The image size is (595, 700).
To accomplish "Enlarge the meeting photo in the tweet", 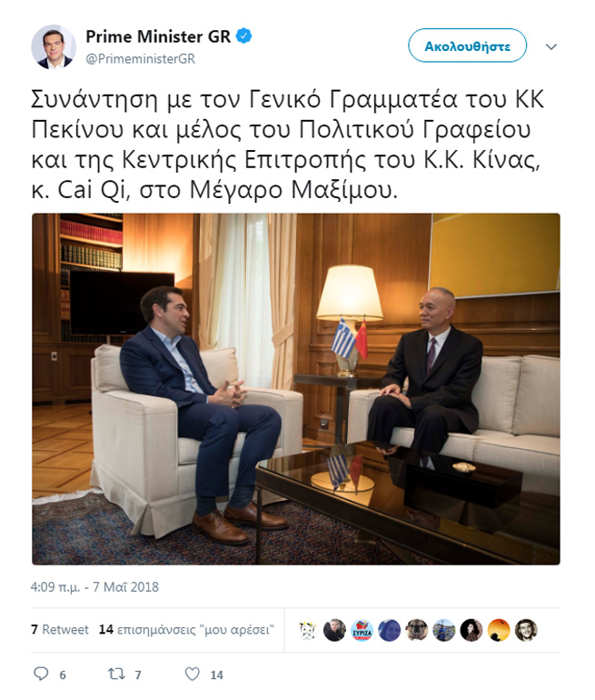I will [296, 389].
